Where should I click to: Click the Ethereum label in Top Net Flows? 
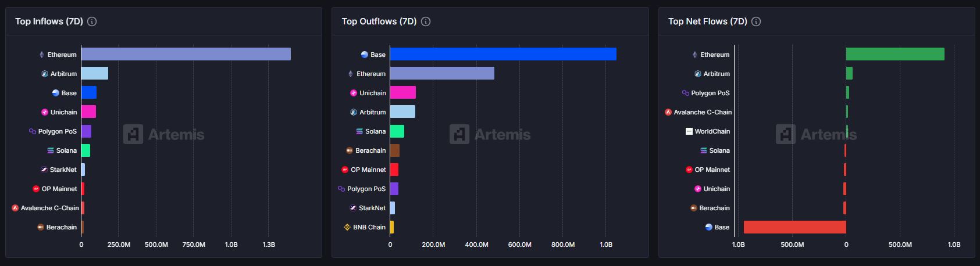715,55
